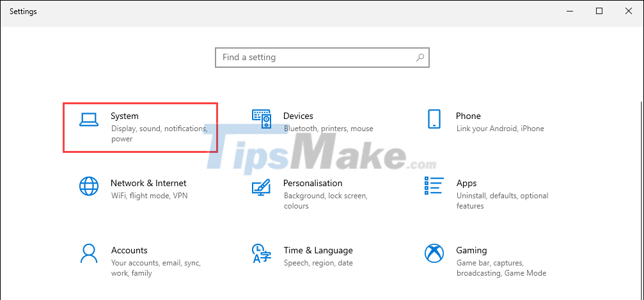Click the Time & Language icon
Image resolution: width=644 pixels, height=300 pixels.
[260, 253]
